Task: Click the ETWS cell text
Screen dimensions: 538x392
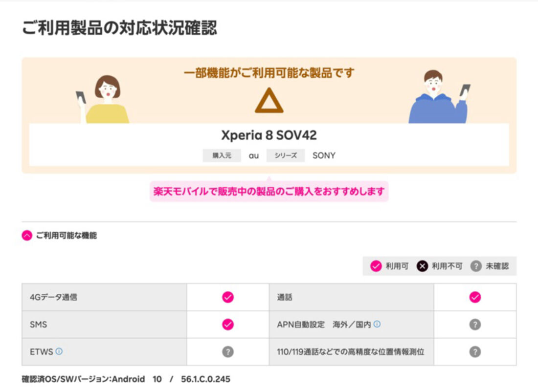Action: (41, 352)
